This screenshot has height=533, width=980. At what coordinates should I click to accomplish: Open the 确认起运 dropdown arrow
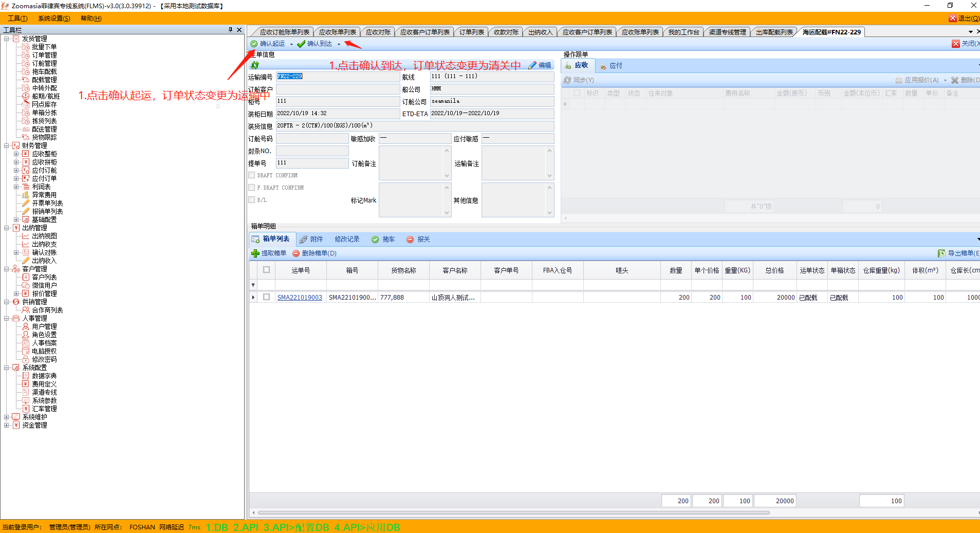tap(291, 44)
